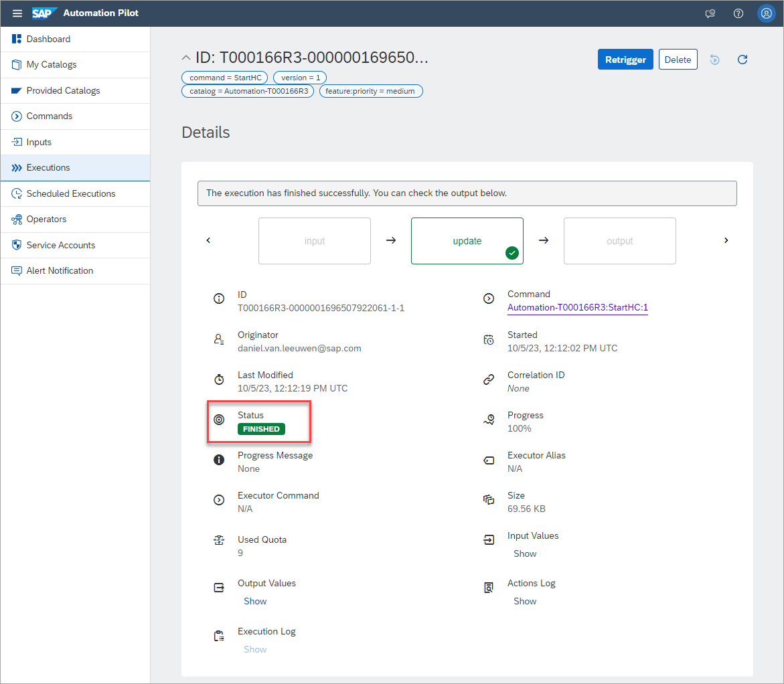Image resolution: width=784 pixels, height=684 pixels.
Task: Open the feedback chat icon in header
Action: 710,13
